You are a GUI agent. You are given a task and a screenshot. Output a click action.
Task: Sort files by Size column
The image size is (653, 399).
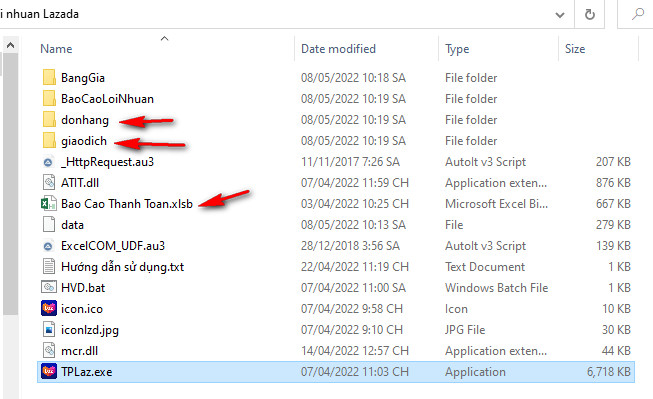click(575, 49)
